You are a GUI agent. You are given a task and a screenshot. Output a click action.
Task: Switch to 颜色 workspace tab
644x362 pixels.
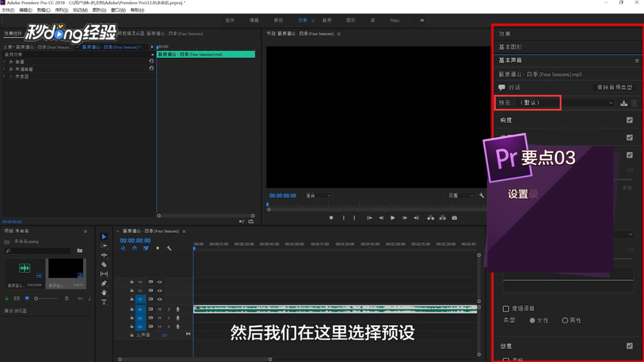tap(278, 20)
